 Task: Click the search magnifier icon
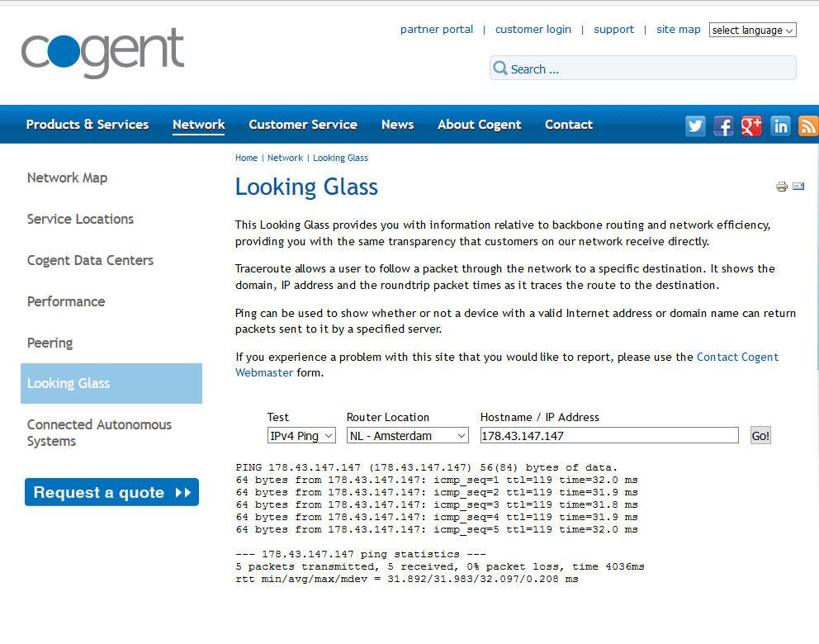tap(500, 68)
